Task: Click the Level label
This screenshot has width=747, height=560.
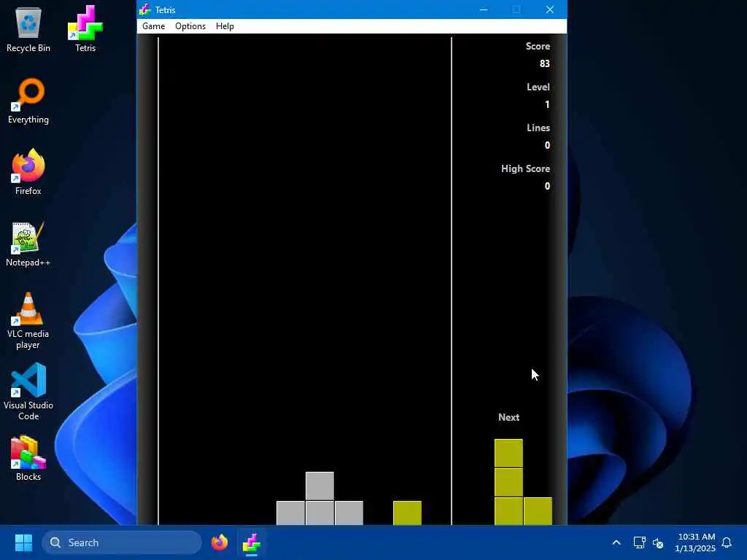Action: click(538, 87)
